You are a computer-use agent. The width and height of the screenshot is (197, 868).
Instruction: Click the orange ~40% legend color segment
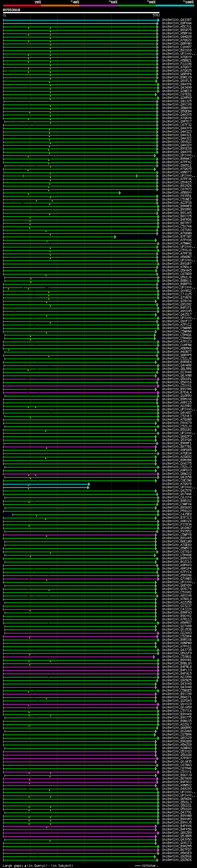pyautogui.click(x=60, y=6)
